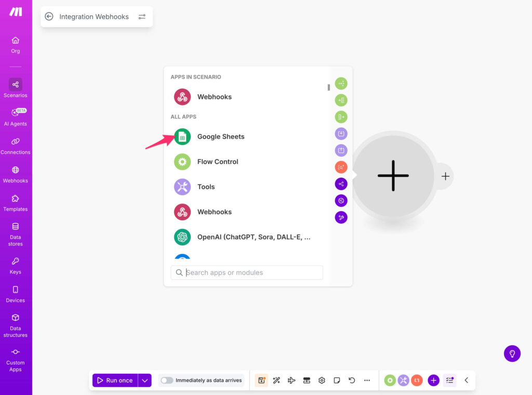Toggle the 'Immediately as data arrives' schedule switch
The height and width of the screenshot is (395, 532).
(x=167, y=380)
